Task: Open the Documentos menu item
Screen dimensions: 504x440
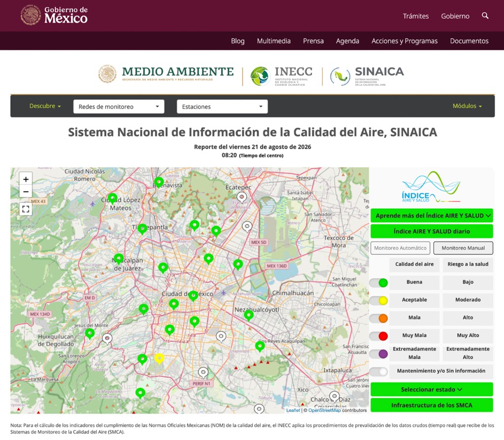Action: pyautogui.click(x=469, y=41)
